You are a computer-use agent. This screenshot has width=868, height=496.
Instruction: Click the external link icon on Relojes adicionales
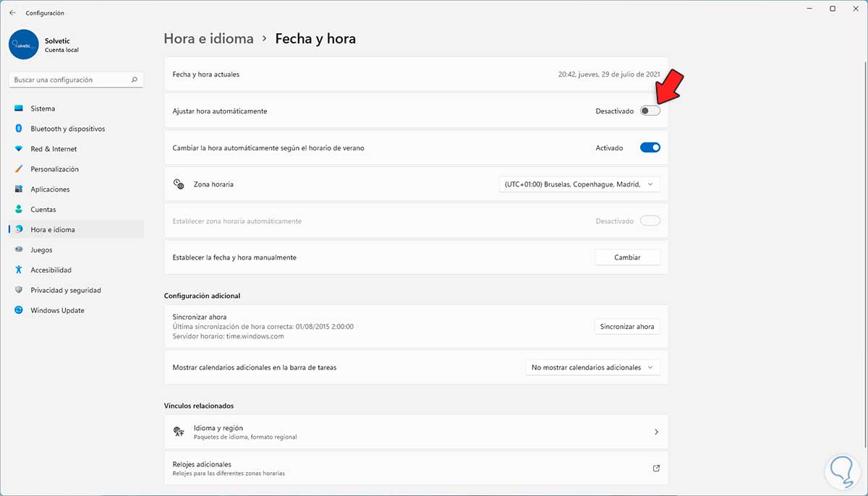tap(656, 469)
